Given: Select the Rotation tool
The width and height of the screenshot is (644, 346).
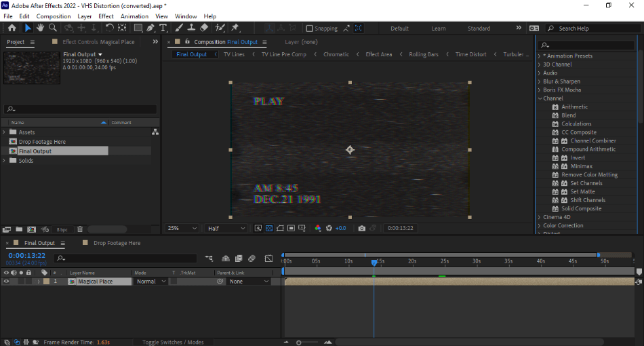Looking at the screenshot, I should tap(109, 28).
